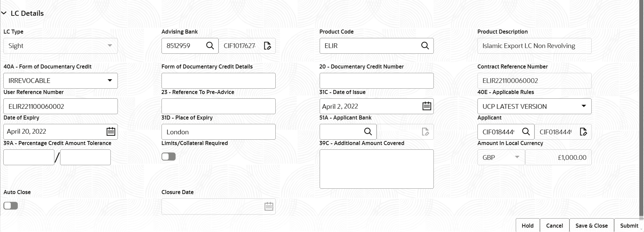Click the Applicant details document icon

(583, 132)
